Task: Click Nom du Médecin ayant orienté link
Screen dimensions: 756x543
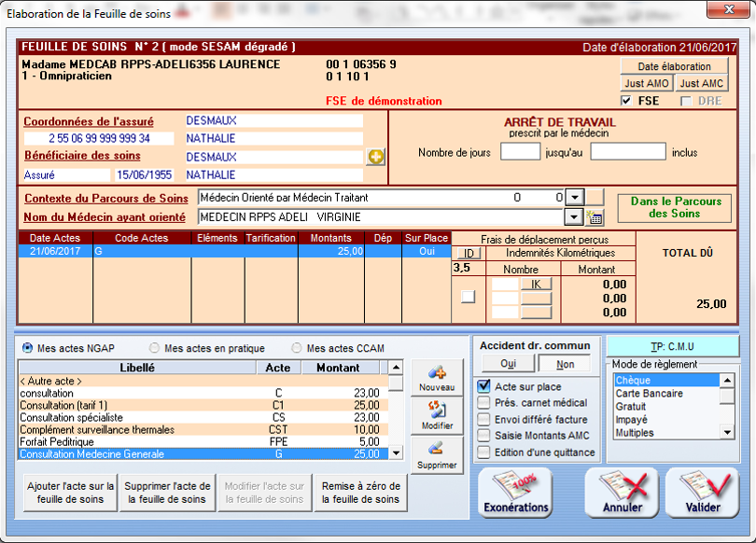Action: pos(105,217)
